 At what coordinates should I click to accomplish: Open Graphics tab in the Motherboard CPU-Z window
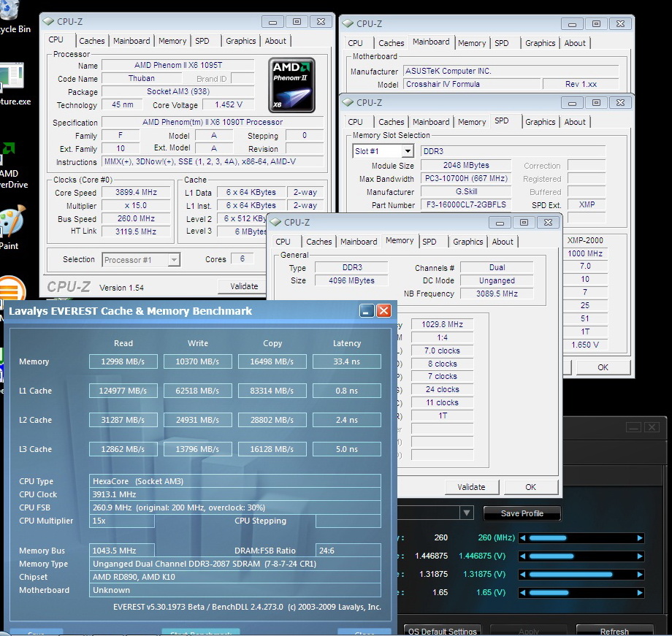[540, 43]
